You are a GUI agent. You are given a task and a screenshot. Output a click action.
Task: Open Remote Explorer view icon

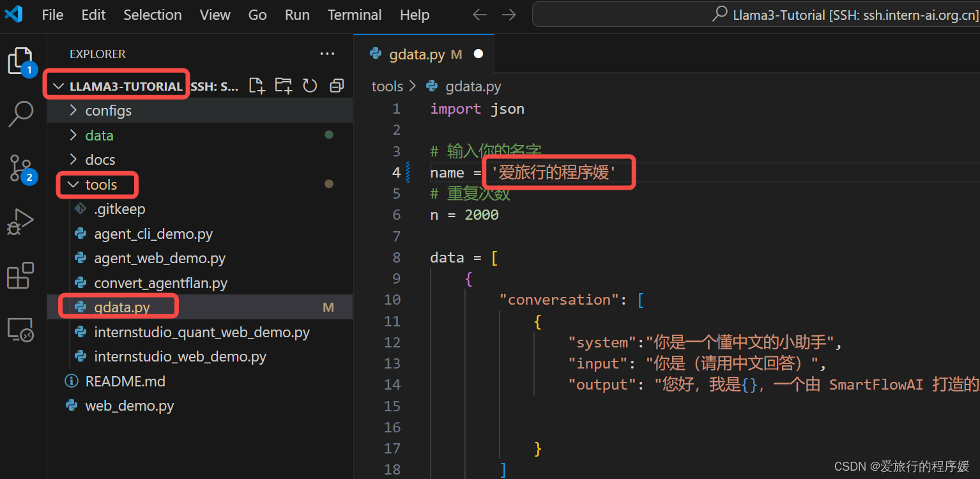point(20,330)
